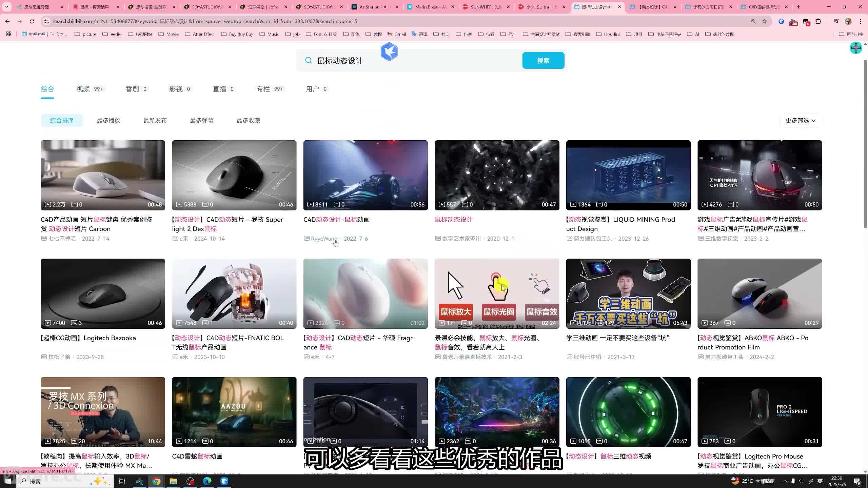Open the 鼠标动态设计 video title link
The height and width of the screenshot is (488, 868).
[x=454, y=220]
